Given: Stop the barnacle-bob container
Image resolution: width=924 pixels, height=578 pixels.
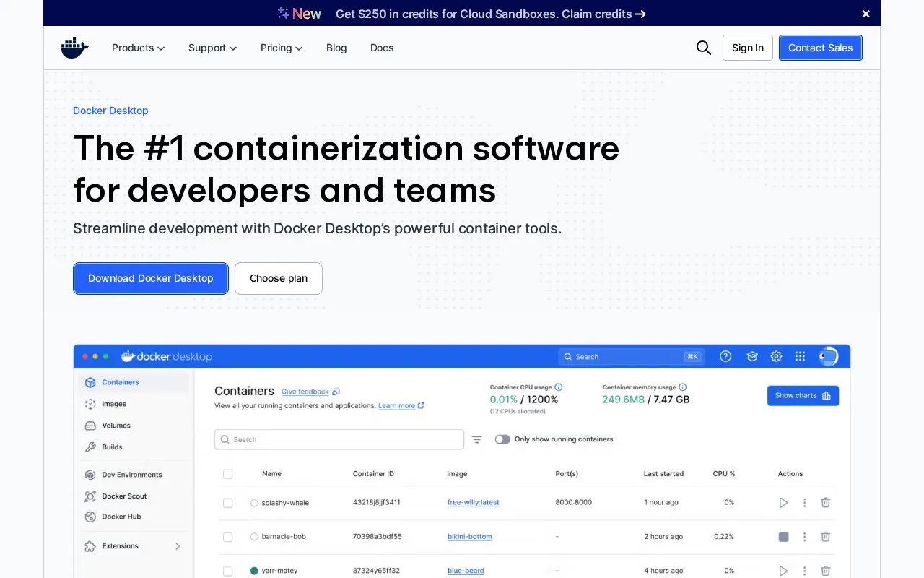Looking at the screenshot, I should point(783,537).
